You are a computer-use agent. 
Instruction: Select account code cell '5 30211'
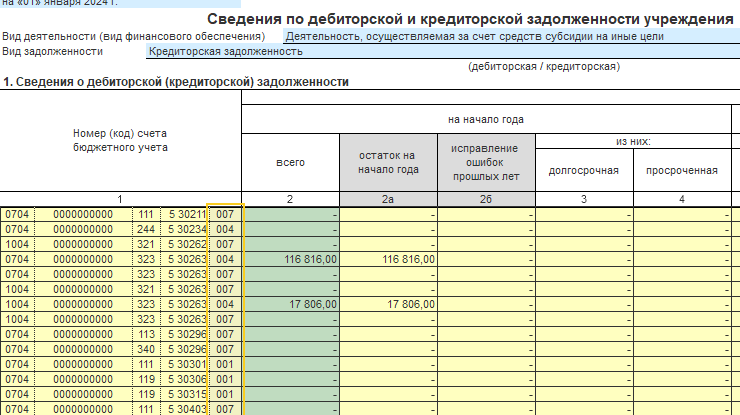[x=184, y=214]
